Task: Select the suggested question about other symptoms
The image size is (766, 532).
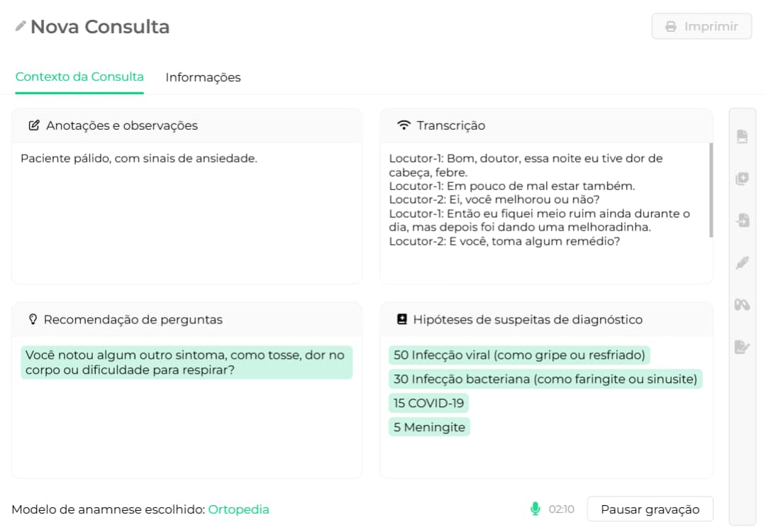Action: (187, 362)
